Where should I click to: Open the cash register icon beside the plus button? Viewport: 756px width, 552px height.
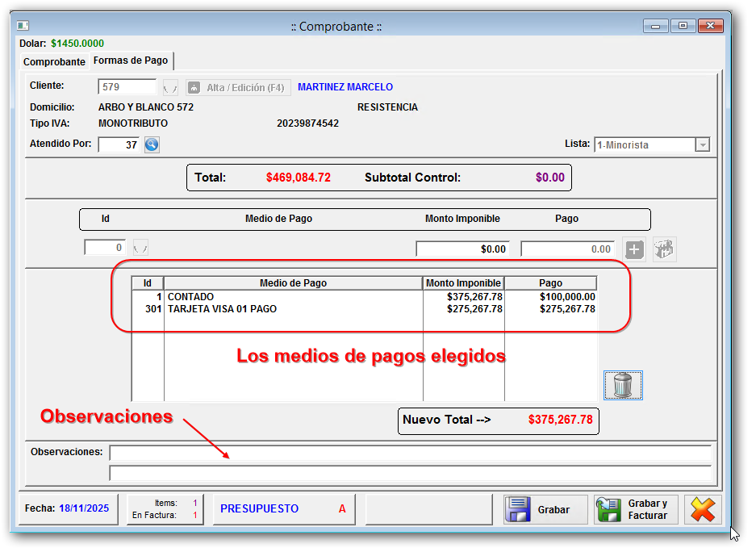[664, 249]
